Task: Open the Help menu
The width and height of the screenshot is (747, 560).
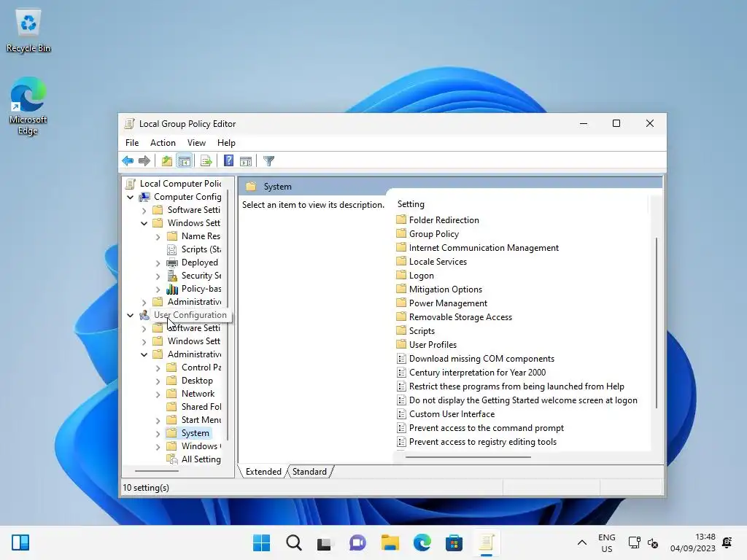Action: tap(226, 143)
